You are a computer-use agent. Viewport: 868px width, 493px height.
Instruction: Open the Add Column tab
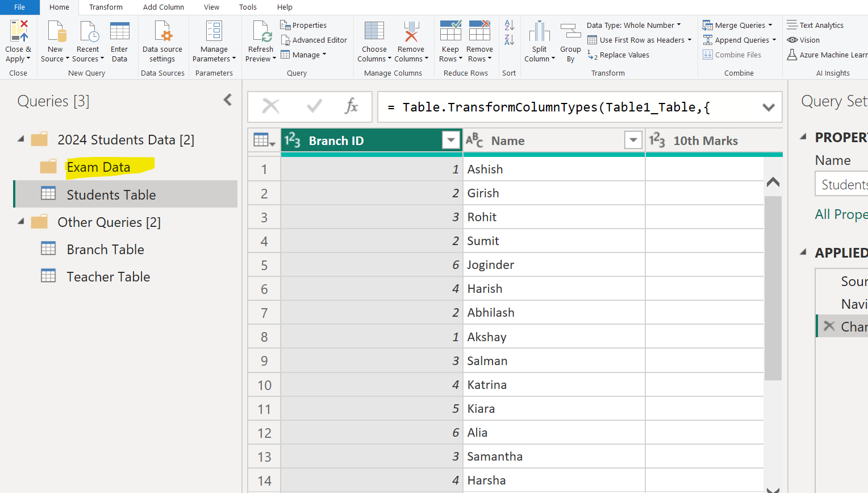coord(163,7)
